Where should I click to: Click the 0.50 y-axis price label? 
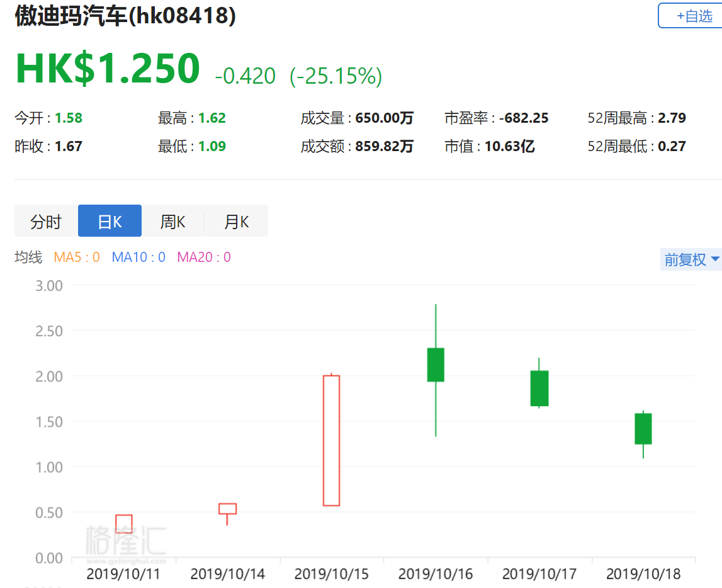tap(49, 512)
